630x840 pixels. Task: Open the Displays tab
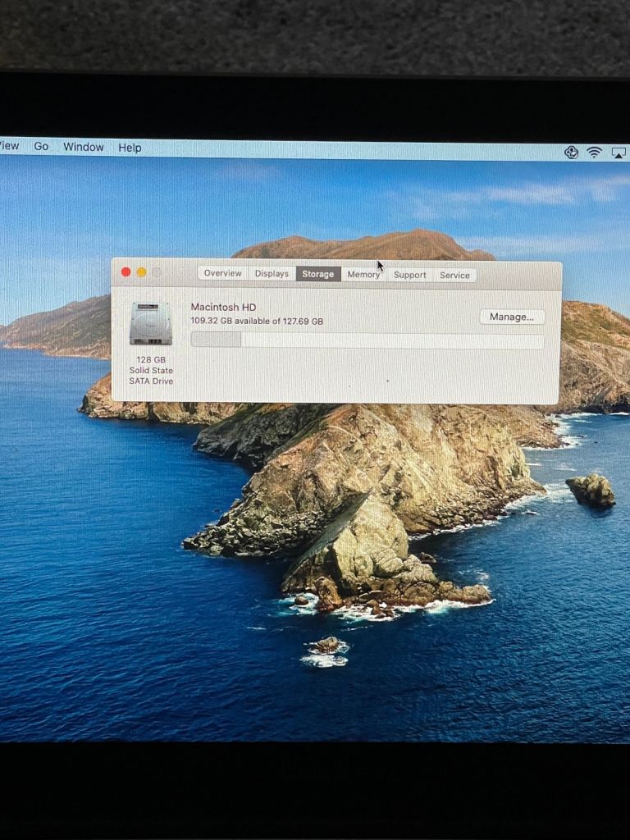pos(272,274)
